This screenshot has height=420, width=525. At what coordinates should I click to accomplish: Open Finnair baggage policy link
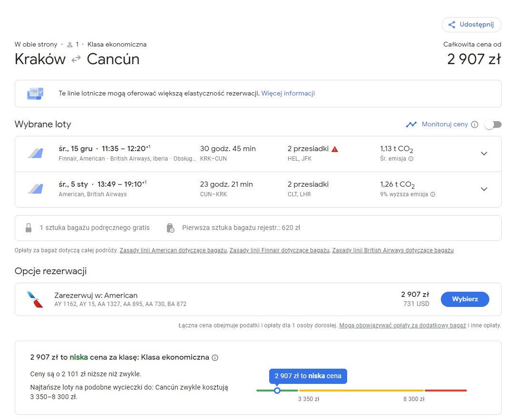[x=280, y=250]
